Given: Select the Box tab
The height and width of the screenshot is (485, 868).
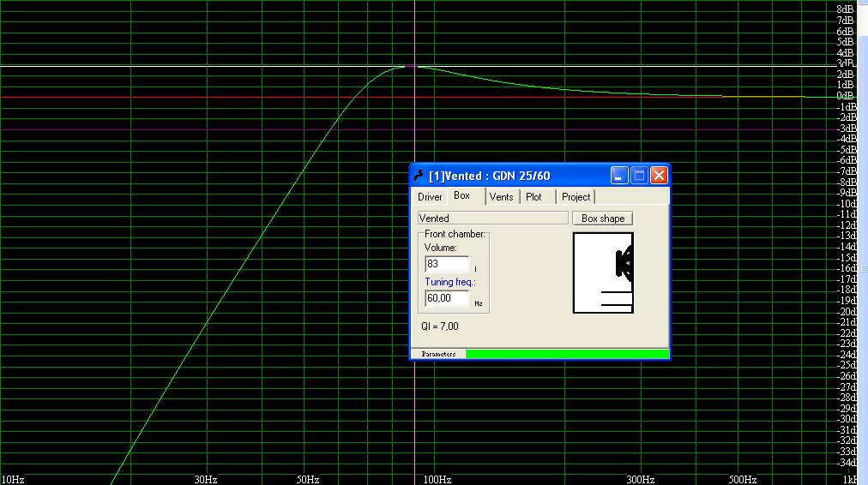Looking at the screenshot, I should pyautogui.click(x=462, y=195).
